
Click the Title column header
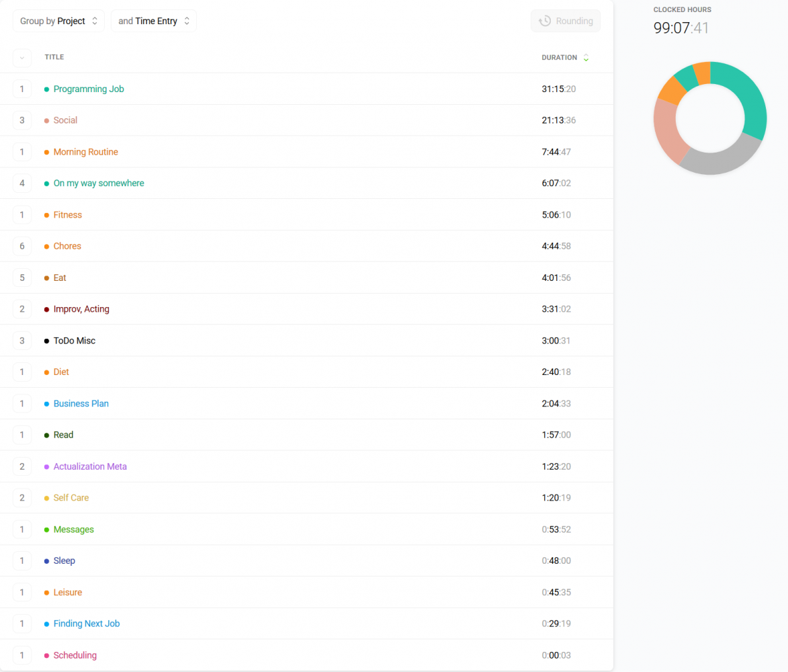coord(54,57)
